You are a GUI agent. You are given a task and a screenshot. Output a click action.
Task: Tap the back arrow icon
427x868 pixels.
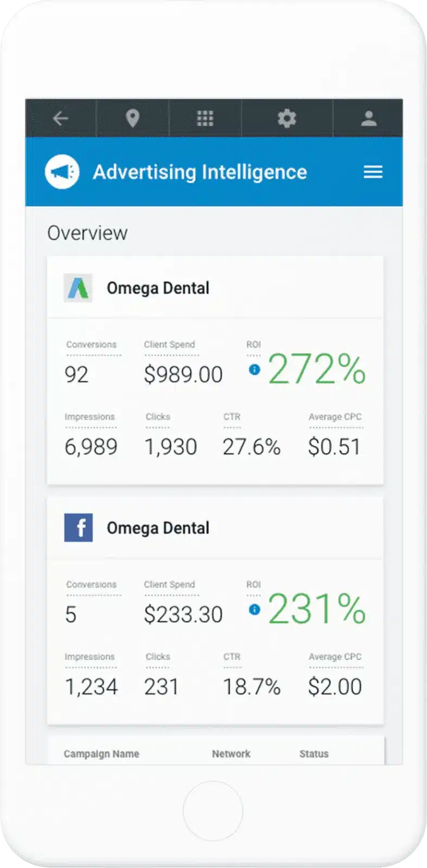click(x=61, y=118)
